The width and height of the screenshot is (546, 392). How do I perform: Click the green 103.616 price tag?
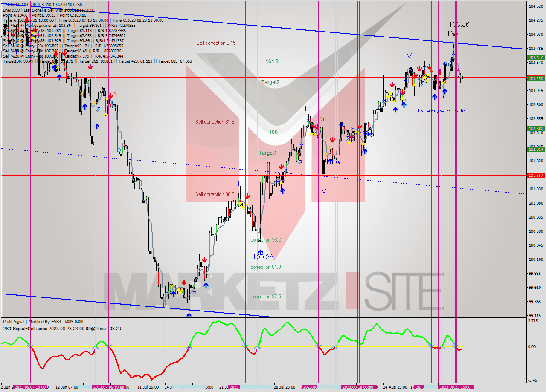coord(536,58)
